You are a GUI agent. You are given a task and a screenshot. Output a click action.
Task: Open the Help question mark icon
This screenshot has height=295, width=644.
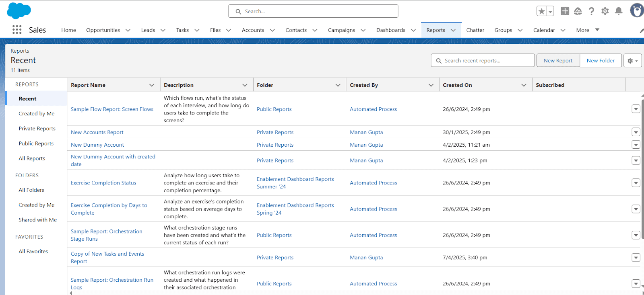[x=591, y=11]
